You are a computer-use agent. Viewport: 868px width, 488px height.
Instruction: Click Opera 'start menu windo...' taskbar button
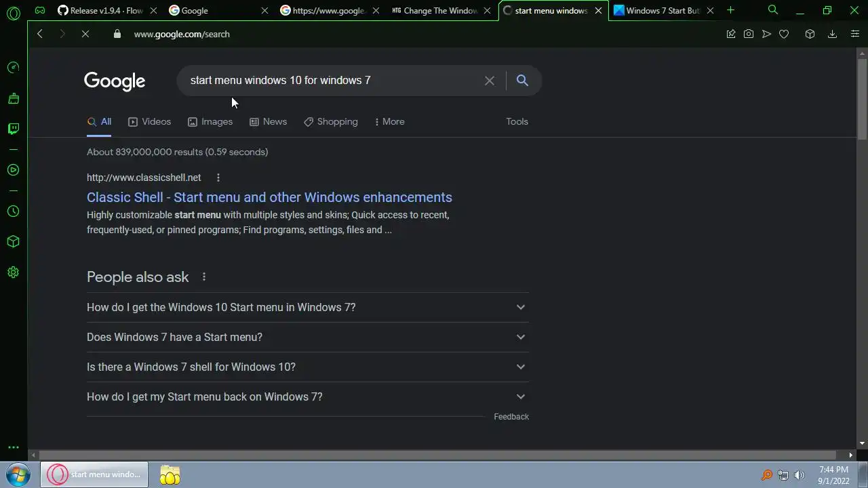pyautogui.click(x=94, y=474)
